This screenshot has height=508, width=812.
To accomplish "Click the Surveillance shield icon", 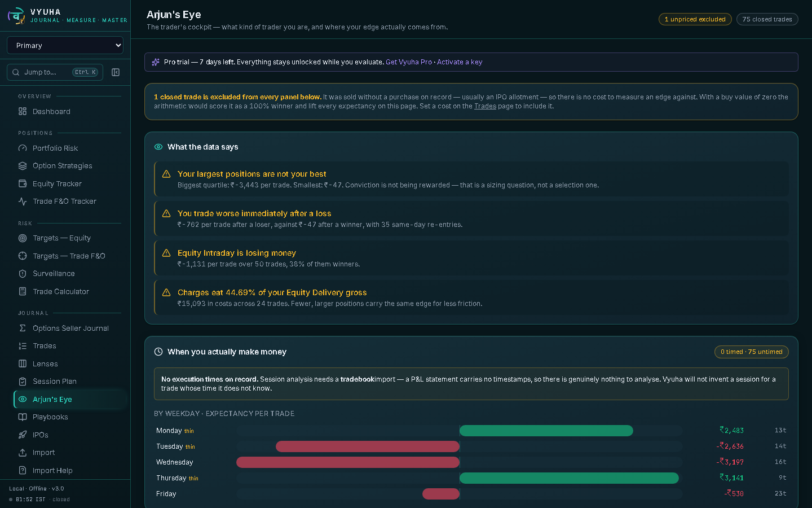I will (x=23, y=274).
